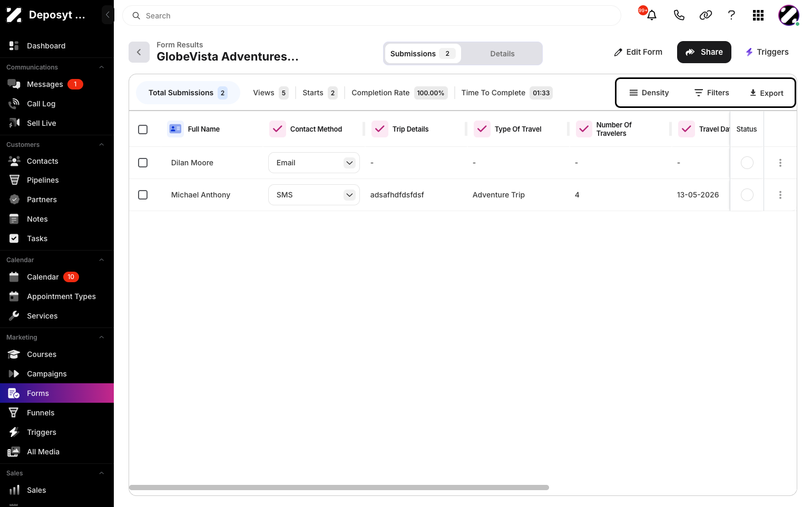Open Sell Live in the sidebar
Screen dimensions: 812x507
[x=57, y=123]
